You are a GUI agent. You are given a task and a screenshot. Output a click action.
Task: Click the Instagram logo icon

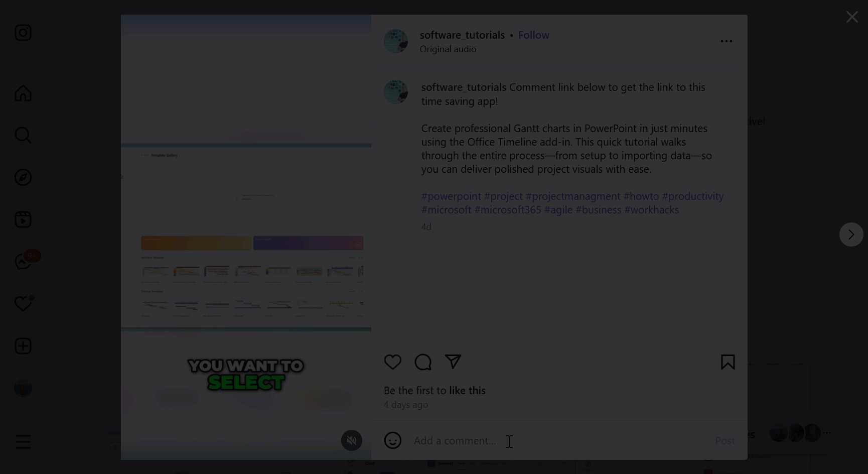tap(23, 33)
